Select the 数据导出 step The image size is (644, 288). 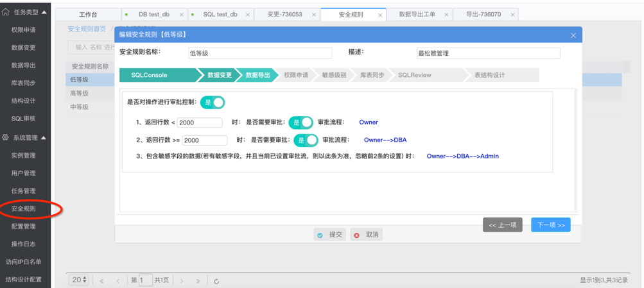coord(257,76)
